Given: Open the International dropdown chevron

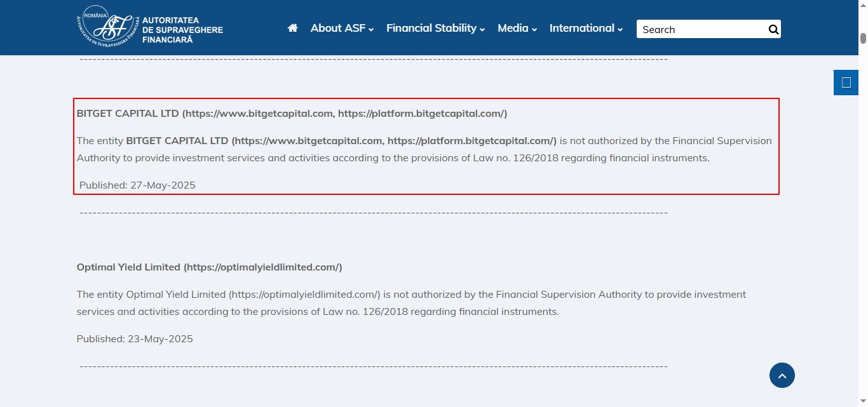Looking at the screenshot, I should (620, 29).
